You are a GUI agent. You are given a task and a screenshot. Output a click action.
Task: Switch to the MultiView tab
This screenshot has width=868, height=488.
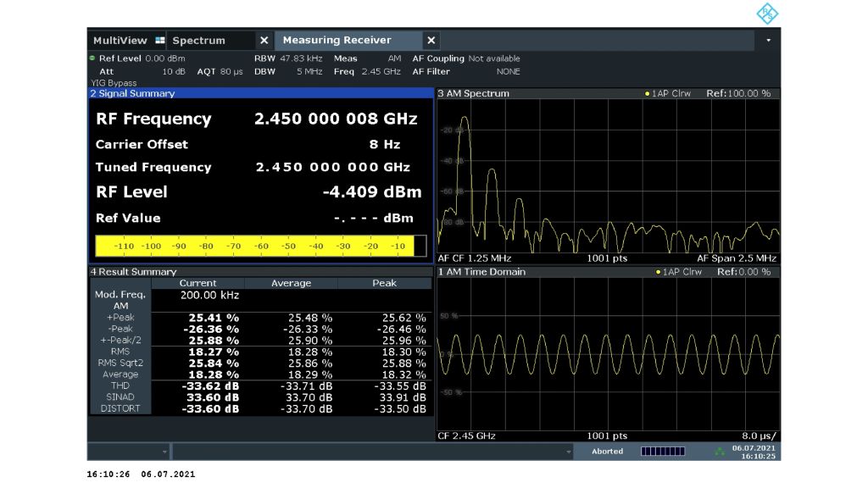tap(120, 41)
